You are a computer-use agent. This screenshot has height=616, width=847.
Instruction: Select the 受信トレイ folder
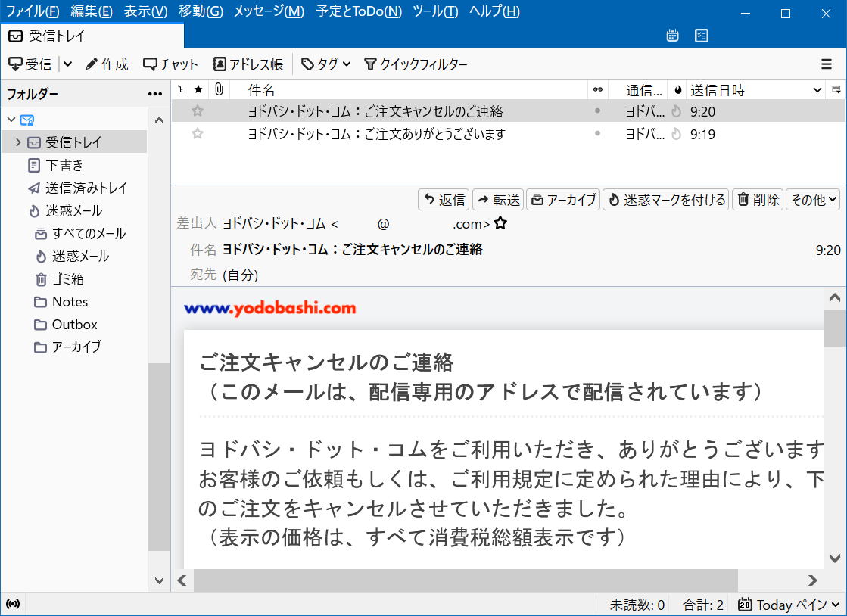(x=74, y=142)
